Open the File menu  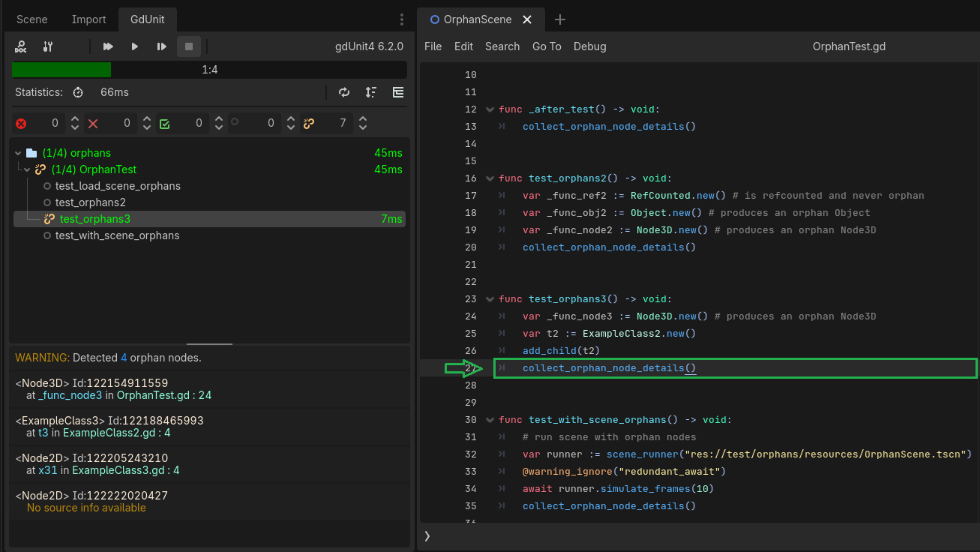click(x=433, y=46)
